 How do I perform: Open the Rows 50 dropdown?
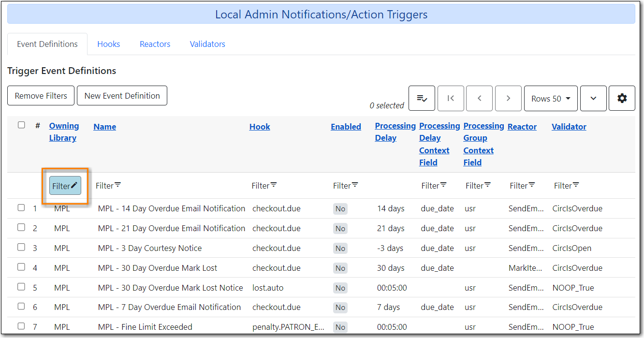click(x=551, y=98)
